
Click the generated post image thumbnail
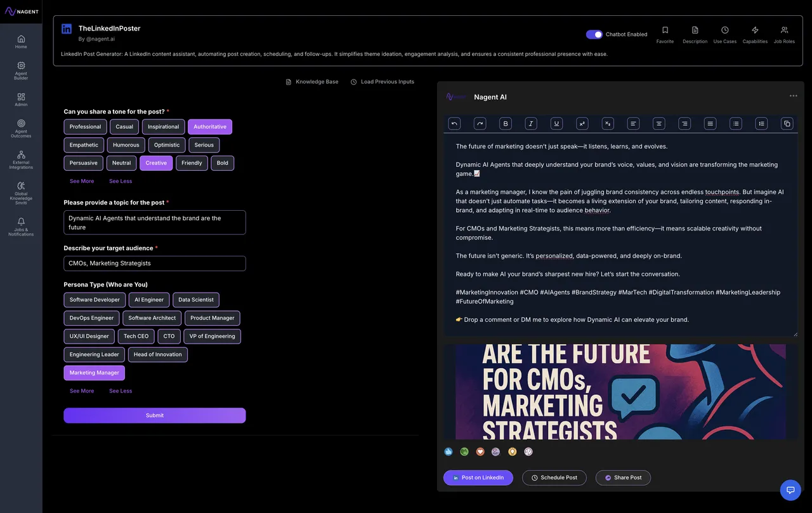tap(620, 392)
